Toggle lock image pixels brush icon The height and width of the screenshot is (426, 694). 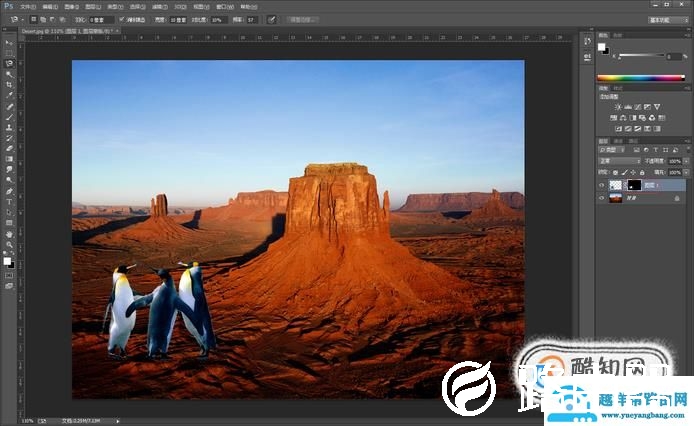coord(625,172)
